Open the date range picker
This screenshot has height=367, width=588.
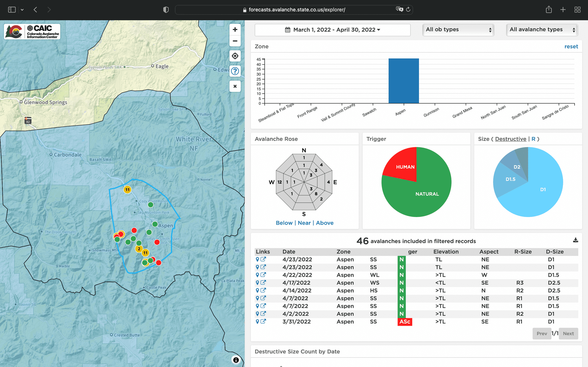[333, 30]
